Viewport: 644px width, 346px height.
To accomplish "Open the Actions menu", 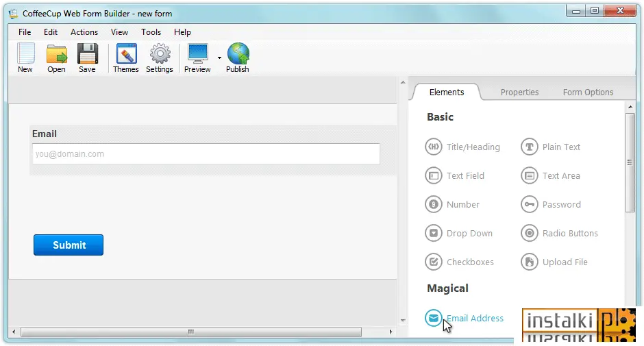I will click(x=84, y=32).
